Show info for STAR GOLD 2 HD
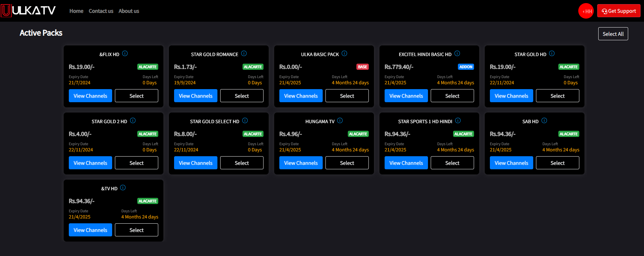 (133, 120)
